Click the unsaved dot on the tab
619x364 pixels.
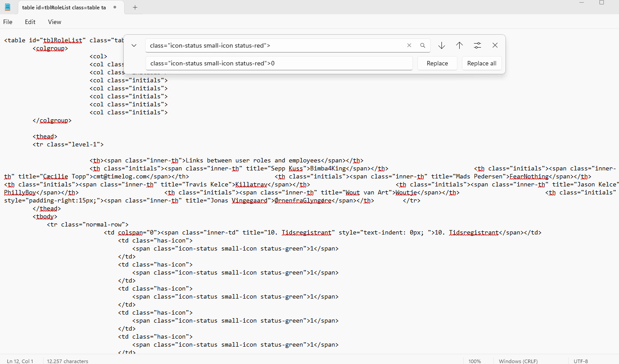(x=115, y=8)
